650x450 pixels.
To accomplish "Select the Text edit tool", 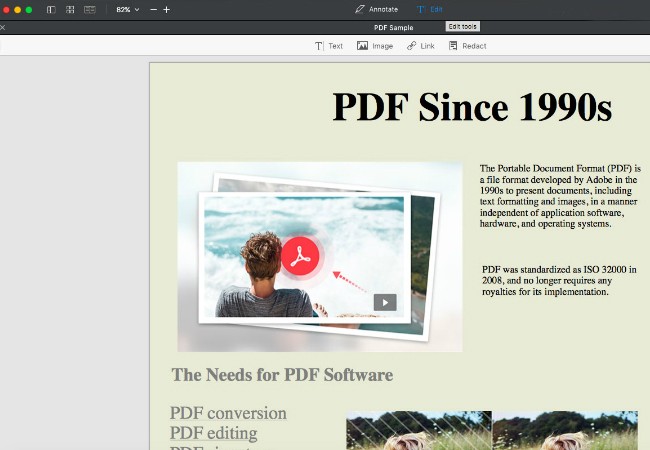I will tap(329, 46).
